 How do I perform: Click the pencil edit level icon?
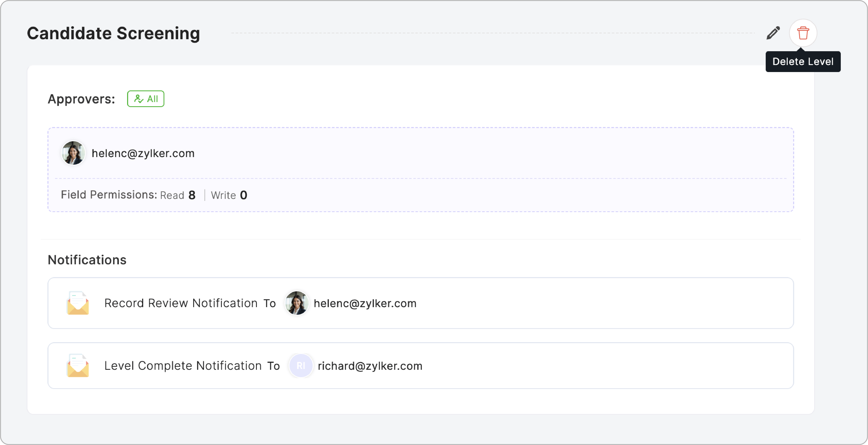pyautogui.click(x=773, y=33)
